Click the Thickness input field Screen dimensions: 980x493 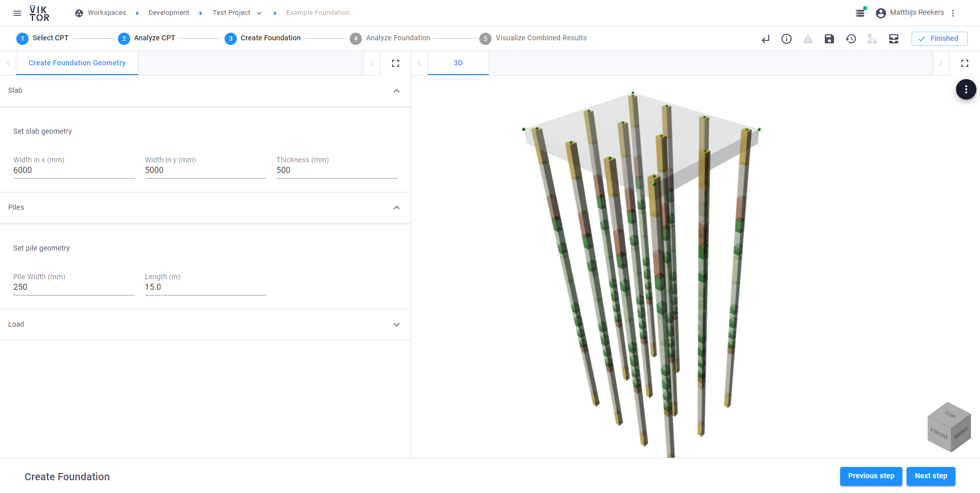(x=337, y=170)
